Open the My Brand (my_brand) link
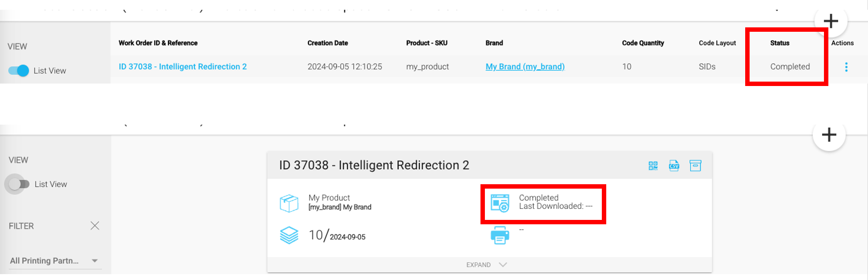This screenshot has width=868, height=280. coord(525,66)
